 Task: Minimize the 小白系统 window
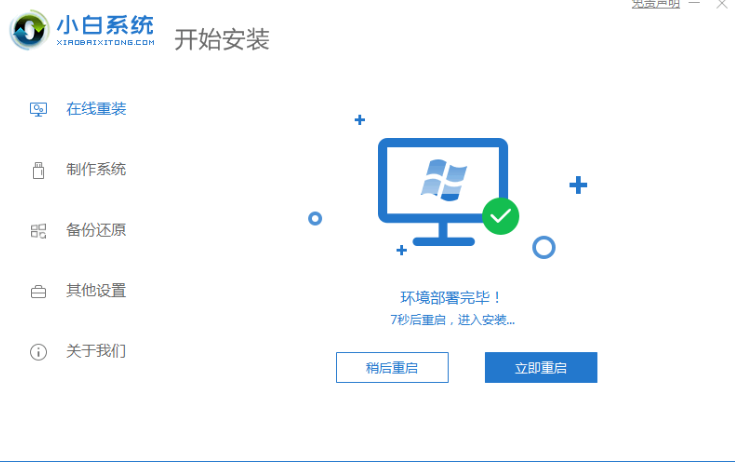click(x=695, y=4)
